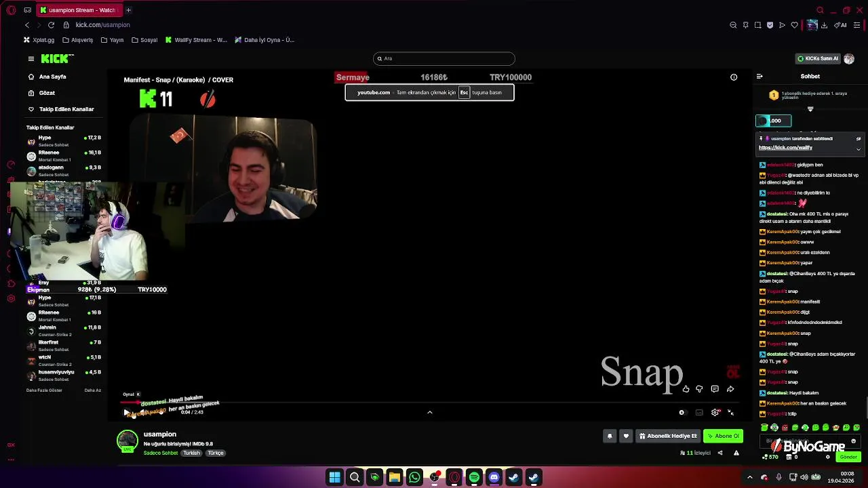Play the YouTube video
Viewport: 868px width, 488px height.
point(126,412)
